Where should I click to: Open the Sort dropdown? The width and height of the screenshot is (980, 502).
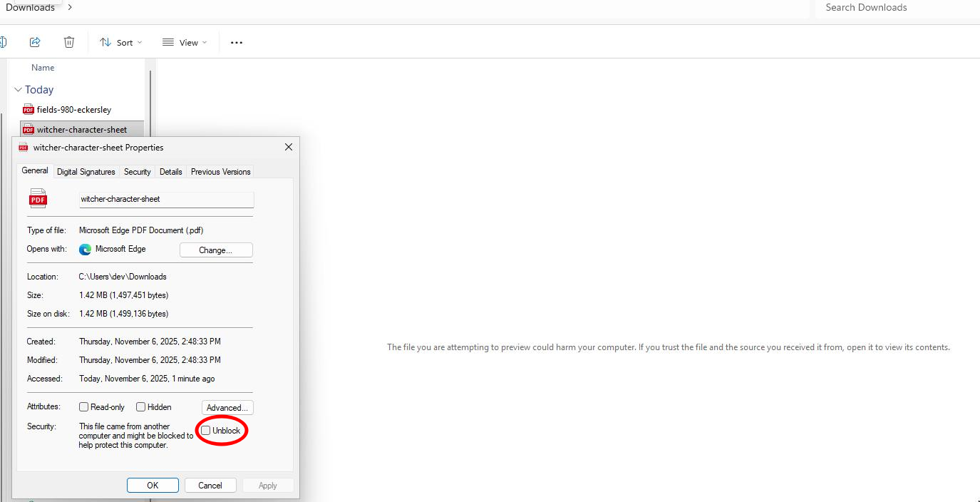tap(120, 43)
